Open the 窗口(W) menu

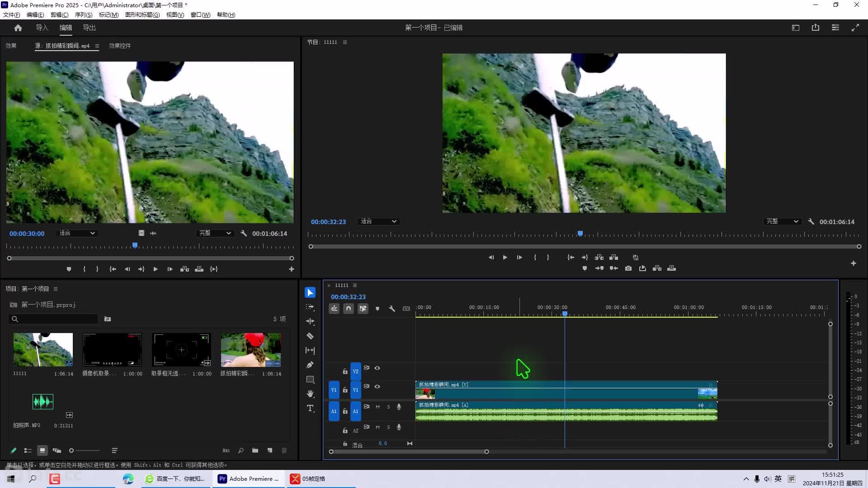200,15
